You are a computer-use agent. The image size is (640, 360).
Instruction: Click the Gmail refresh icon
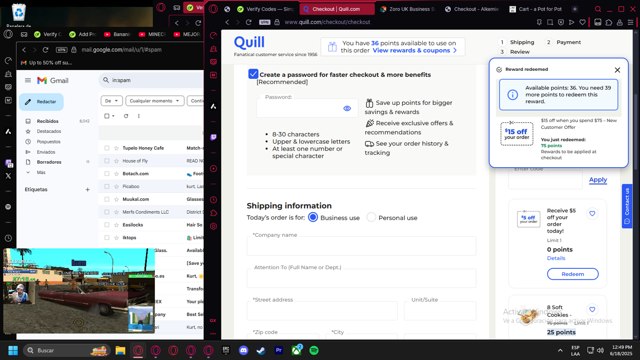126,116
